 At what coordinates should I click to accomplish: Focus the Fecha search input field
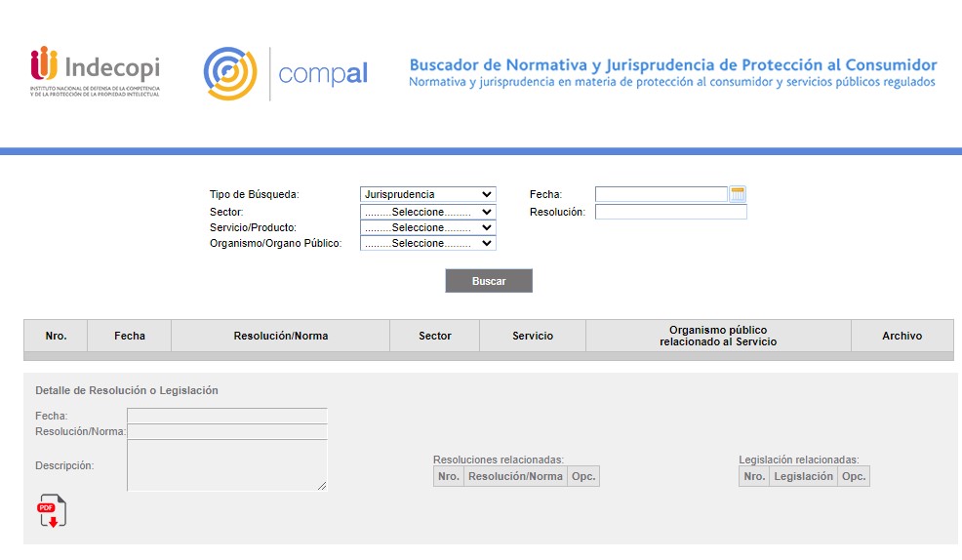[x=661, y=194]
